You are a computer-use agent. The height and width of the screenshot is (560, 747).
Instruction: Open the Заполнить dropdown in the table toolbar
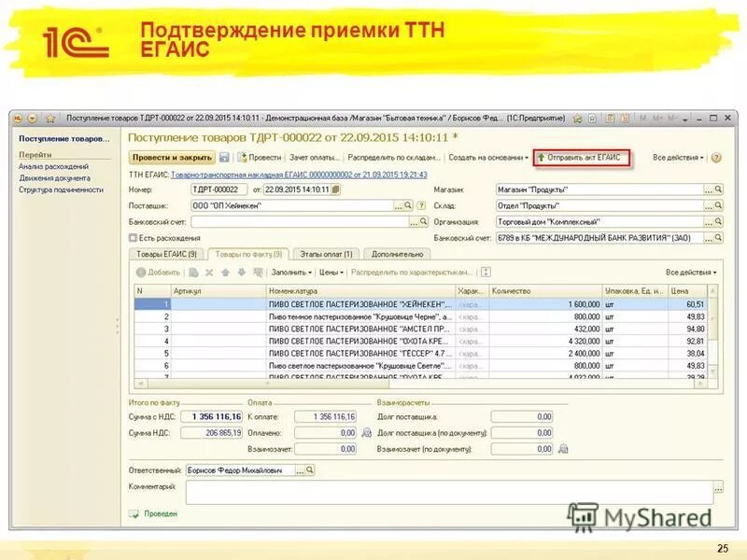click(x=291, y=273)
